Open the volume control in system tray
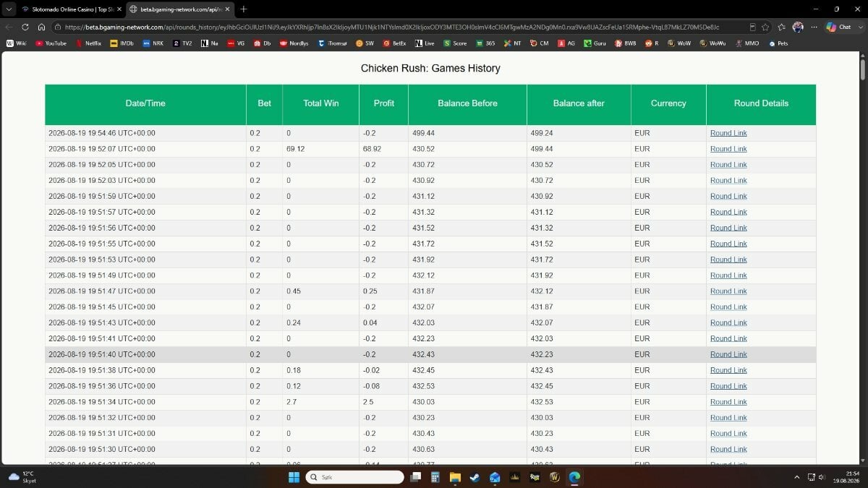The image size is (868, 488). click(x=822, y=477)
